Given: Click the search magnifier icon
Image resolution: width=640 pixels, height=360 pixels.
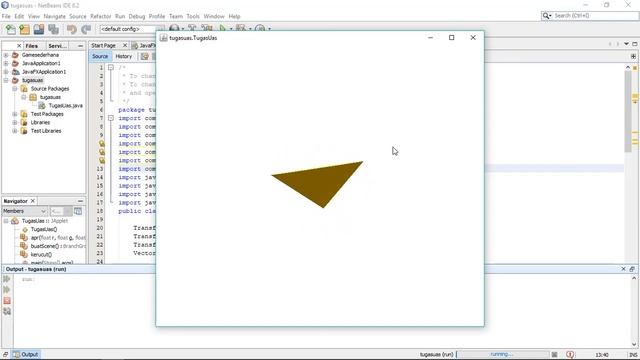Looking at the screenshot, I should pos(546,16).
